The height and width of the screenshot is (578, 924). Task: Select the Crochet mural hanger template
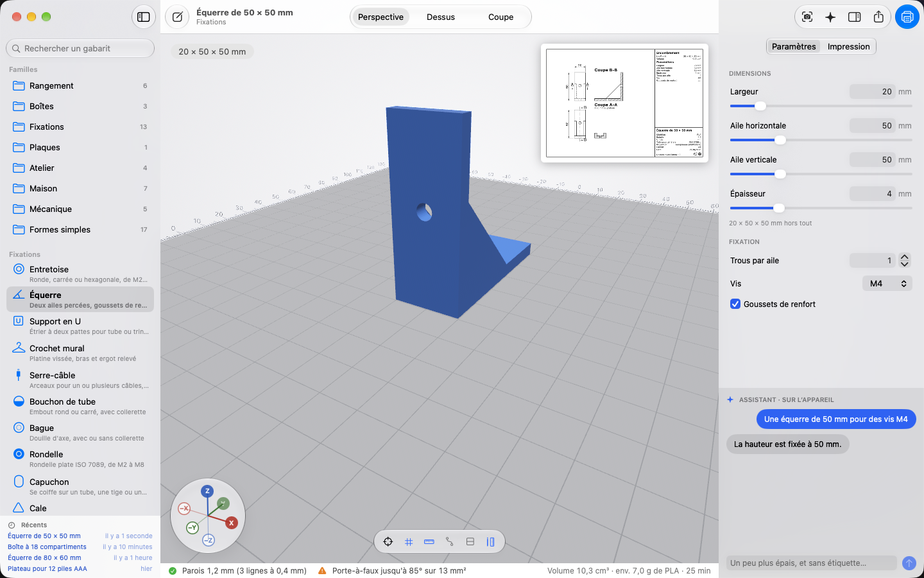[80, 353]
